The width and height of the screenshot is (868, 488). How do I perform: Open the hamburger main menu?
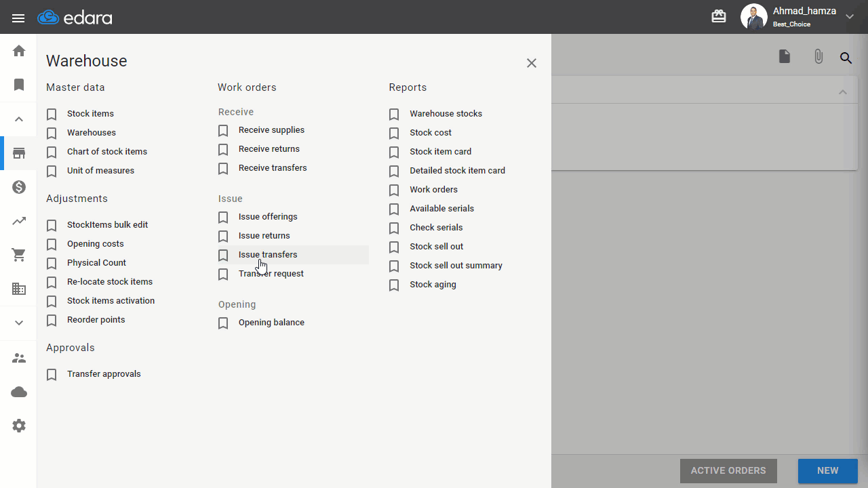(18, 18)
